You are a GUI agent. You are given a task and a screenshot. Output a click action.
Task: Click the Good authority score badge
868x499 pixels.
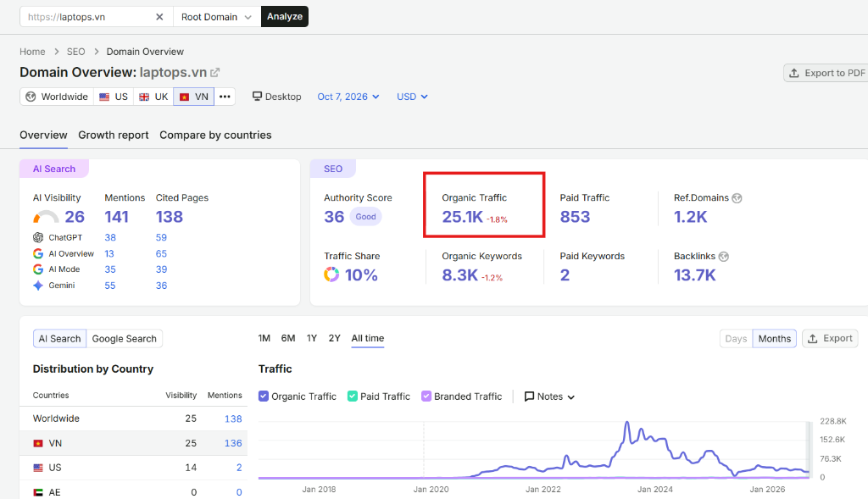coord(365,217)
